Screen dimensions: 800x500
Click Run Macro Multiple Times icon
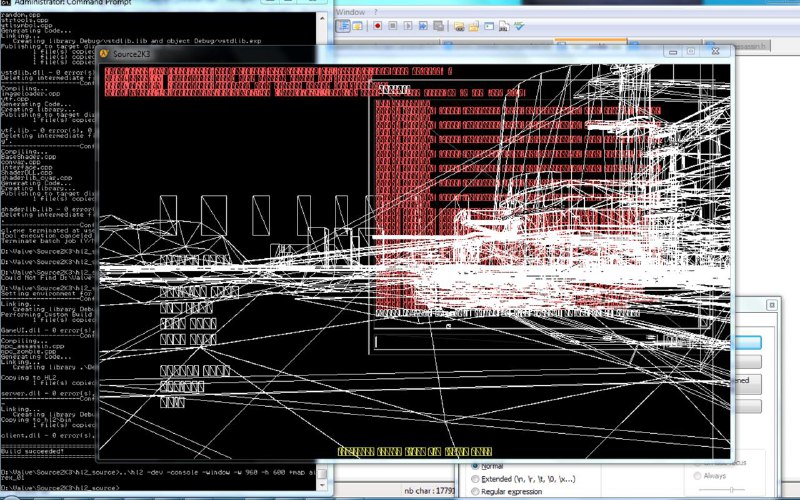tap(423, 26)
